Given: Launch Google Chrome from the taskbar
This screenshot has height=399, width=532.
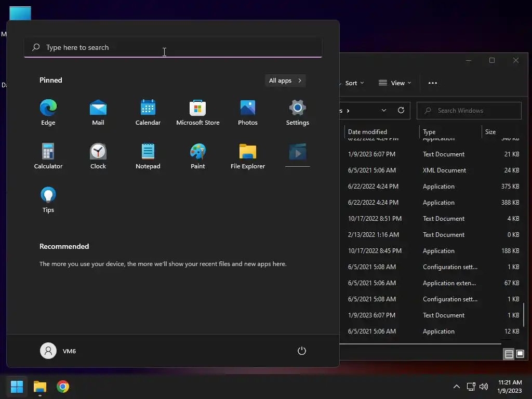Looking at the screenshot, I should coord(63,387).
